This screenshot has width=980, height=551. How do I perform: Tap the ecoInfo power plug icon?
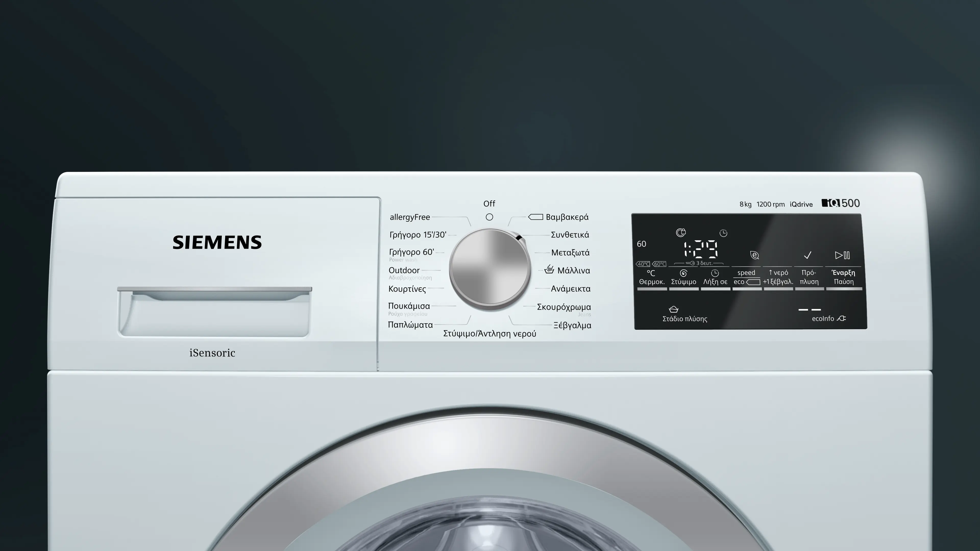click(x=841, y=318)
